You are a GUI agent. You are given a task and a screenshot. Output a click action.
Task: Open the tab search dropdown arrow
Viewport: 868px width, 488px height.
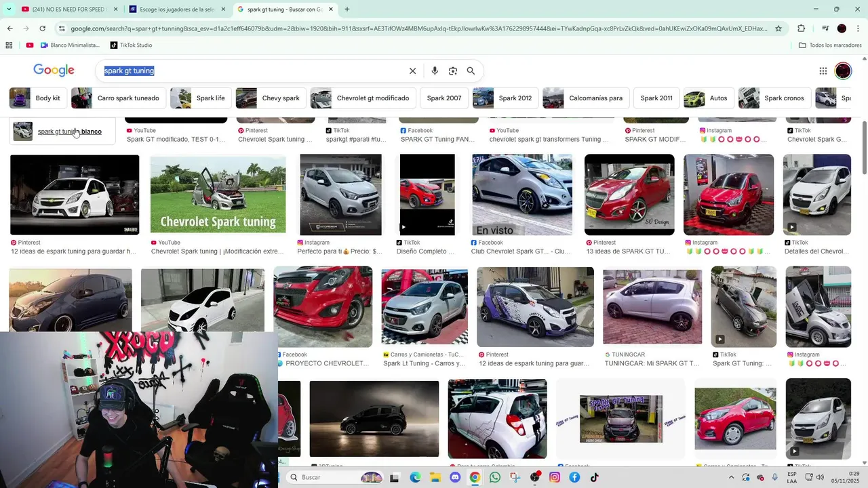9,9
